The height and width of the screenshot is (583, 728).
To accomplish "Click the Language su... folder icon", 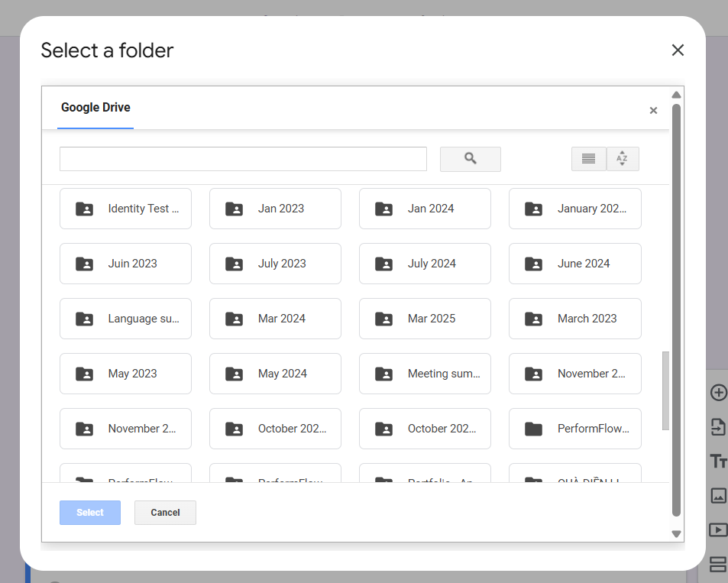I will click(85, 319).
